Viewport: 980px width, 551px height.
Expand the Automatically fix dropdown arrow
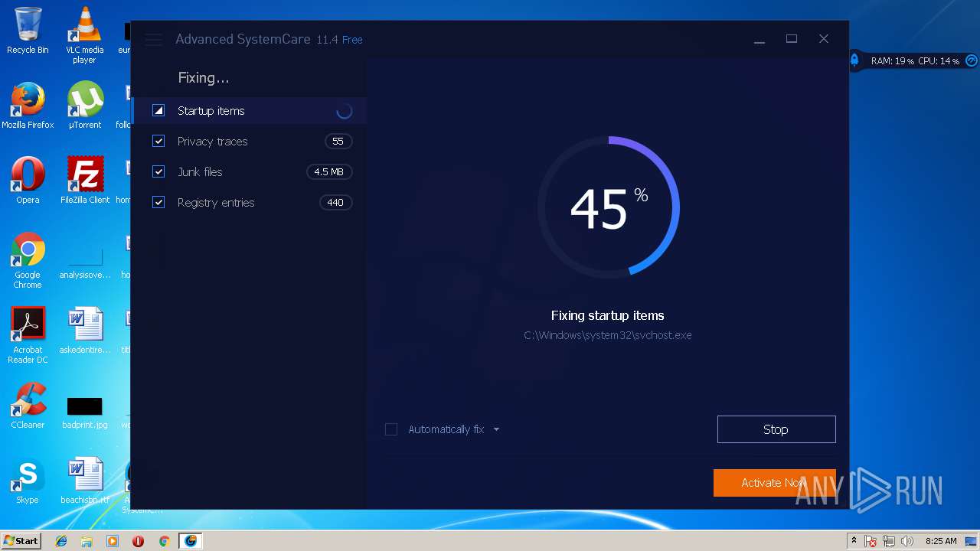coord(496,429)
